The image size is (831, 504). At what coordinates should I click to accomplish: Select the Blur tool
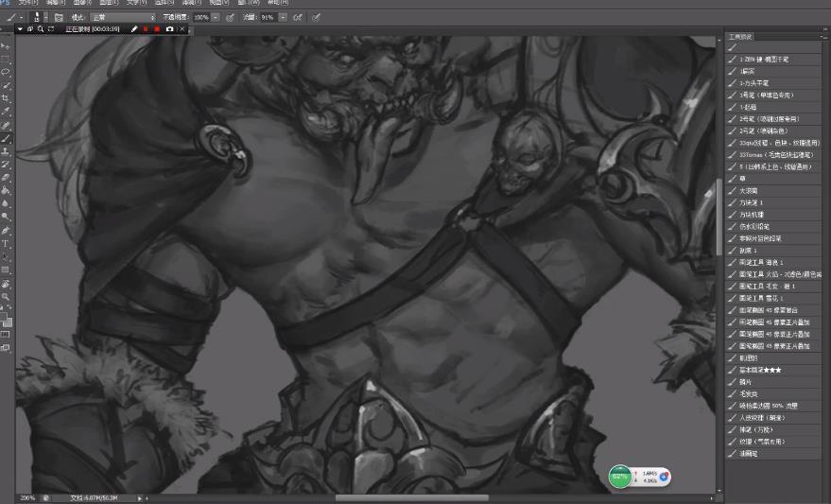[x=6, y=204]
